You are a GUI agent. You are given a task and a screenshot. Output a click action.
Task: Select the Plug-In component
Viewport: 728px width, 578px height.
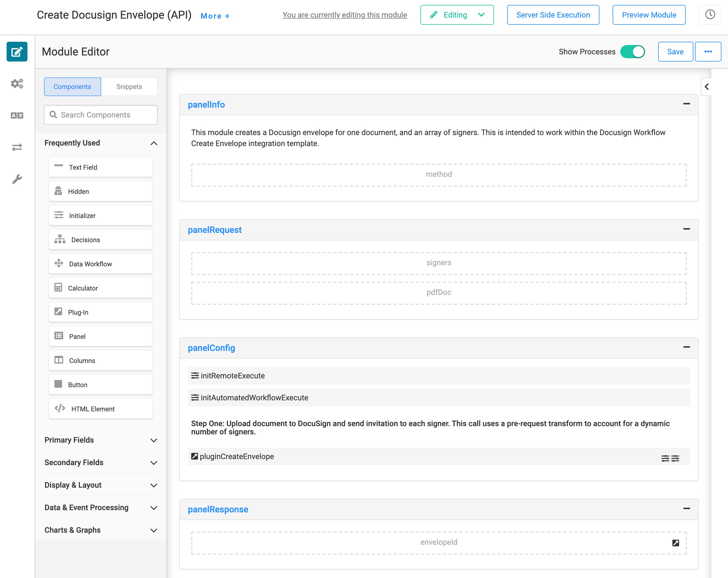(x=101, y=312)
